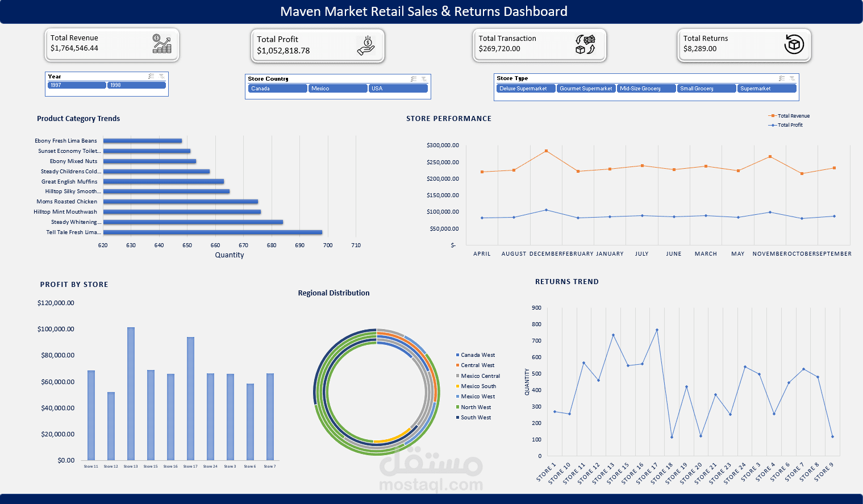This screenshot has height=504, width=863.
Task: Click the Total Returns value $8,289.00
Action: [700, 49]
